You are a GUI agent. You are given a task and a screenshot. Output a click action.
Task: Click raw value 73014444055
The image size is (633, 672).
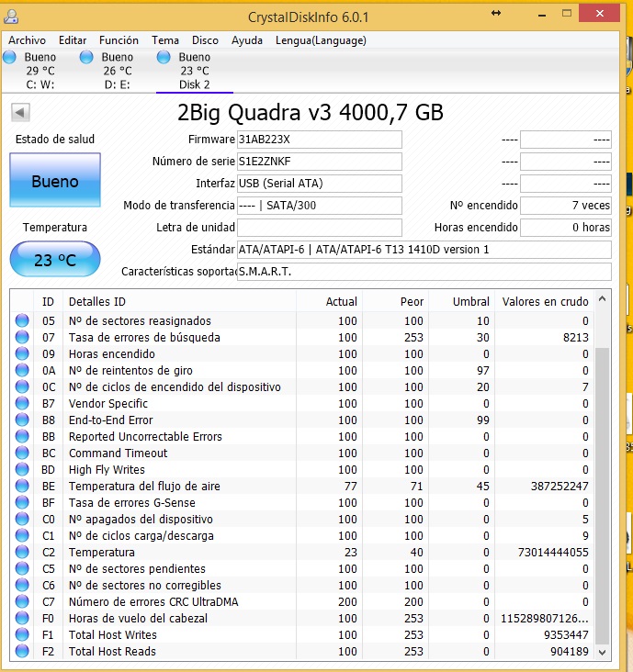pyautogui.click(x=553, y=552)
